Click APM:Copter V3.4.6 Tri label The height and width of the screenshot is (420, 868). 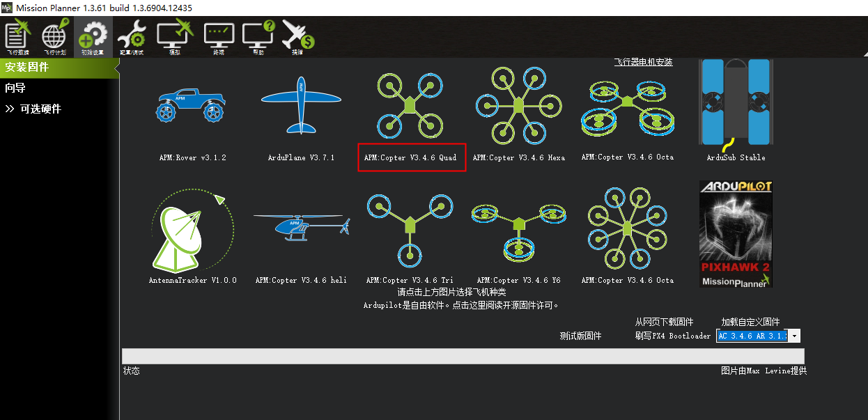point(410,280)
